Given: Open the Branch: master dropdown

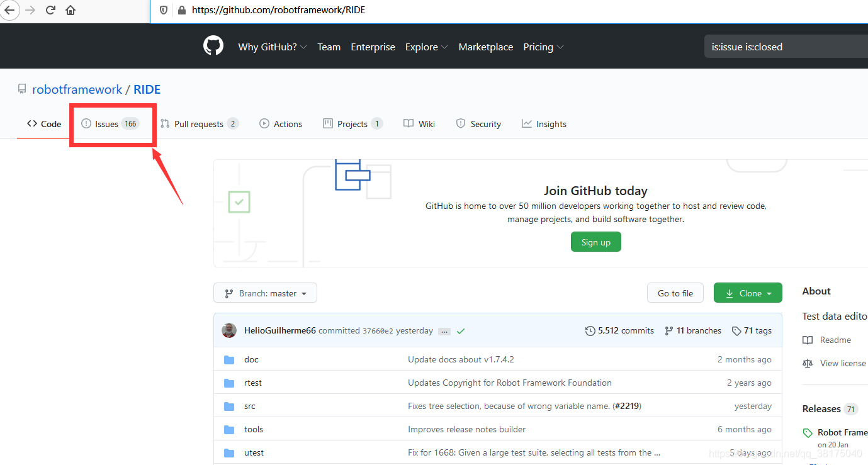Looking at the screenshot, I should 265,293.
